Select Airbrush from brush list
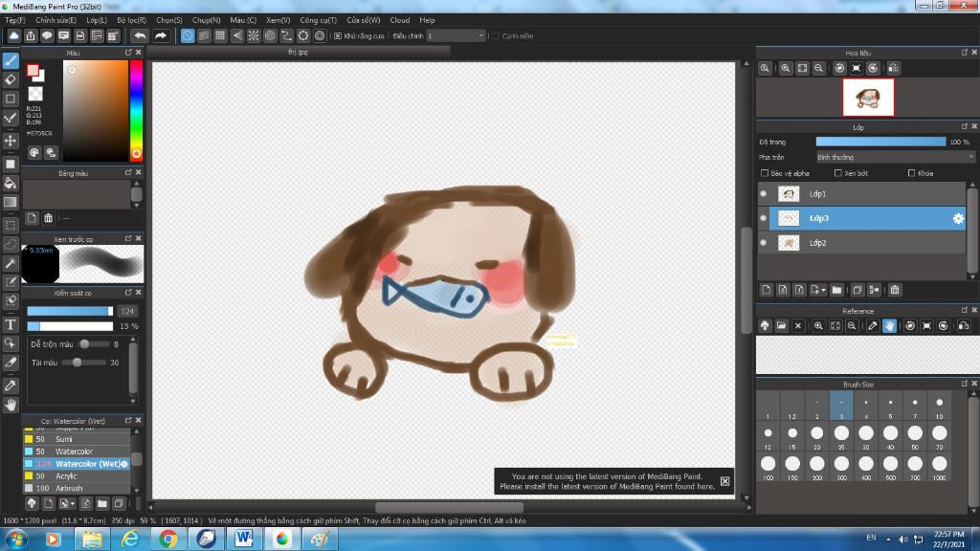 (77, 489)
